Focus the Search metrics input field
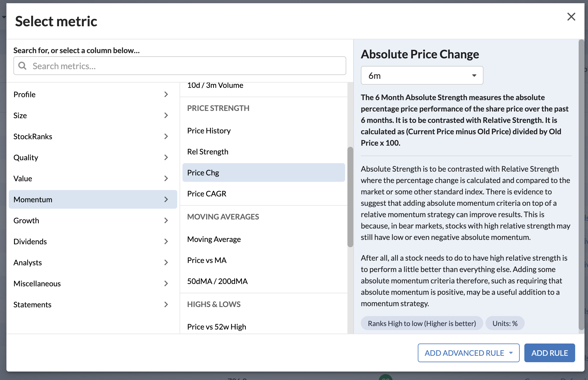This screenshot has width=588, height=380. click(180, 66)
